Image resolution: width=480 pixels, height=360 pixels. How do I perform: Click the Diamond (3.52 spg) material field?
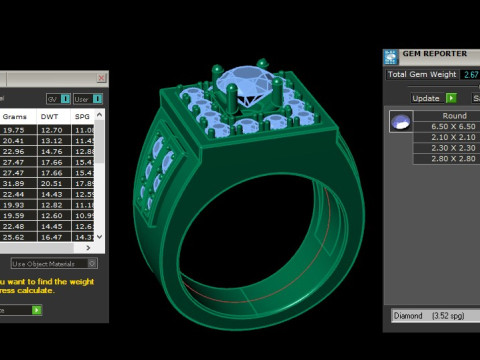tap(436, 316)
